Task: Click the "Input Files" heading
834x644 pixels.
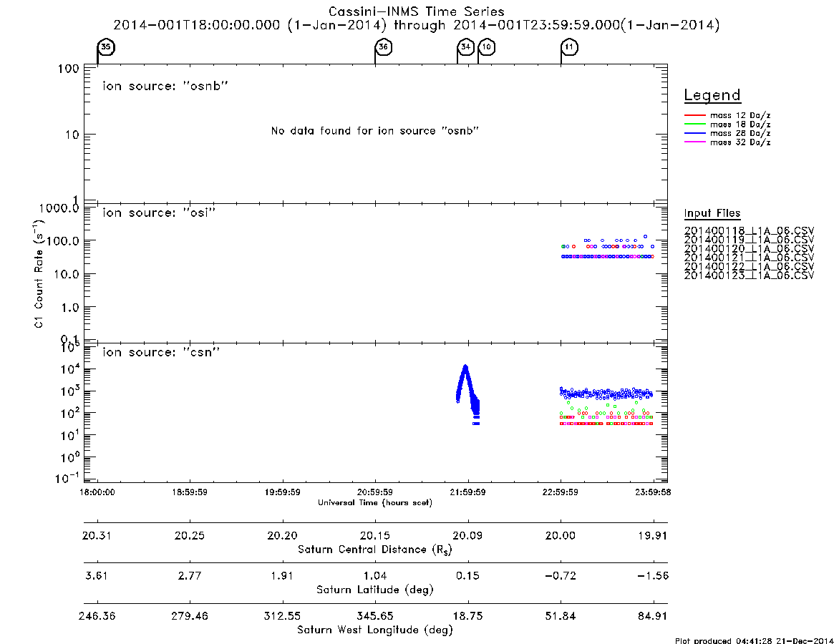Action: click(712, 213)
